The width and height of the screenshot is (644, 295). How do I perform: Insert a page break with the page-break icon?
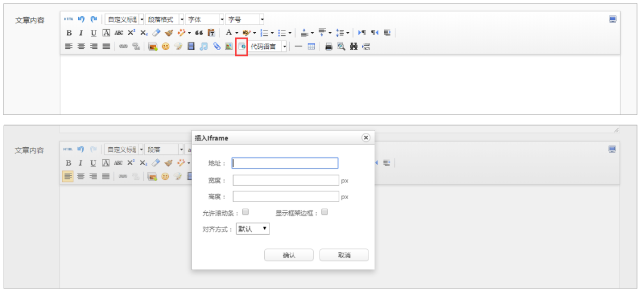tap(367, 46)
